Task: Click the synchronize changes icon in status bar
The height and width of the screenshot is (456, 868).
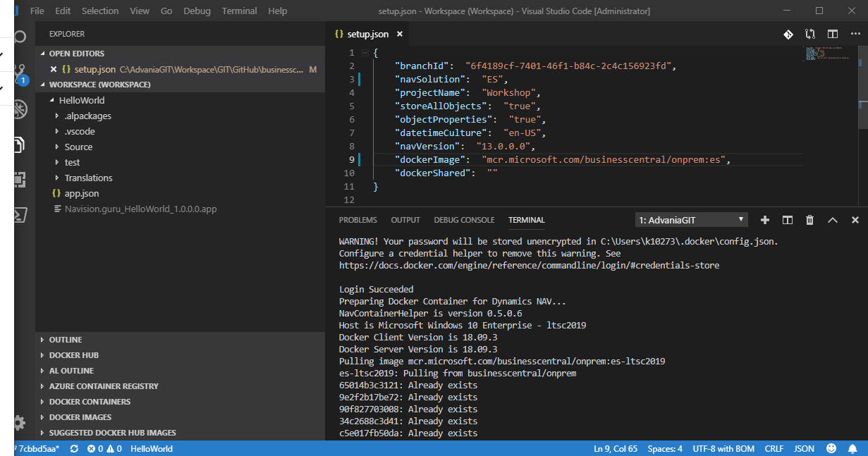Action: (74, 448)
